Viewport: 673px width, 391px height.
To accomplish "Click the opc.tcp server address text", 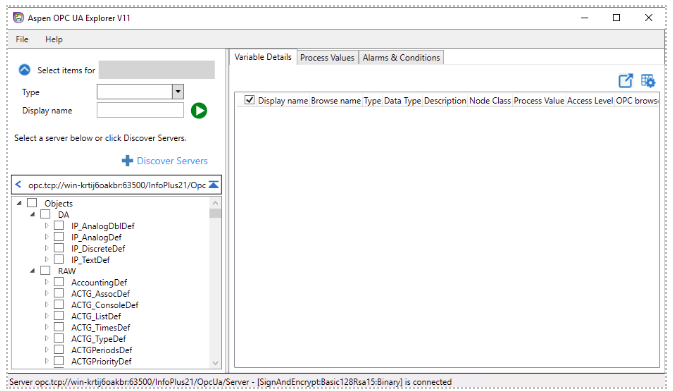I will [x=117, y=185].
